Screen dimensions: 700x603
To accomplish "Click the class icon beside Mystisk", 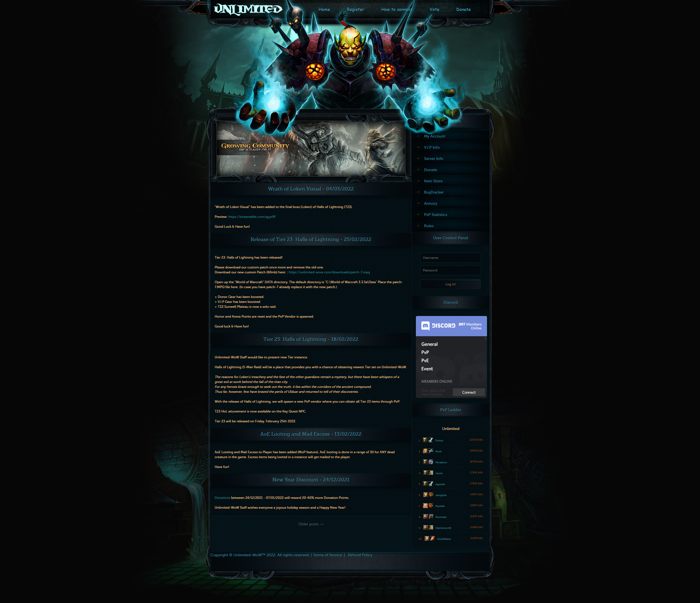I will coord(430,506).
